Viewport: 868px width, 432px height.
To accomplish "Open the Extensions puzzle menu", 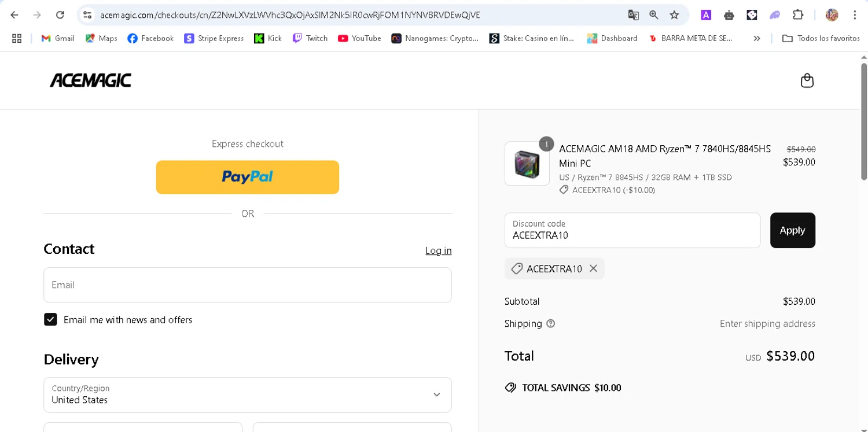I will click(798, 15).
